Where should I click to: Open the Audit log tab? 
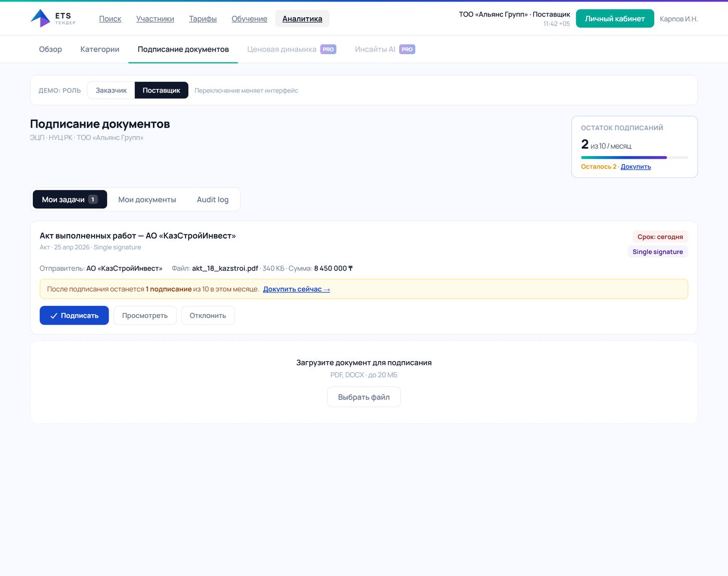pyautogui.click(x=213, y=199)
